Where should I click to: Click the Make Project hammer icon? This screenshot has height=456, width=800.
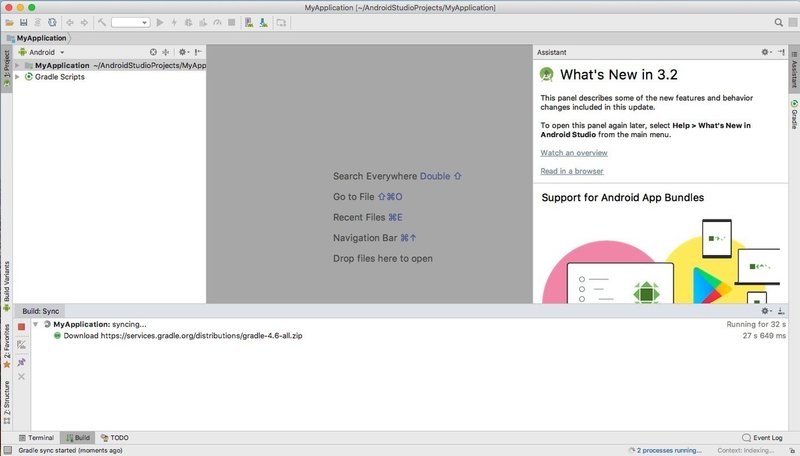click(102, 22)
